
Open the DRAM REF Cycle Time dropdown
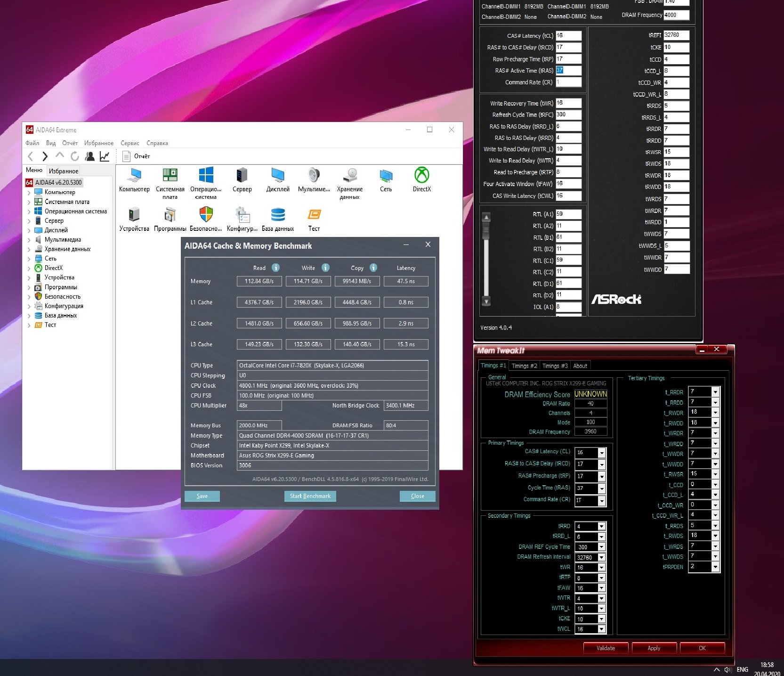(x=601, y=547)
